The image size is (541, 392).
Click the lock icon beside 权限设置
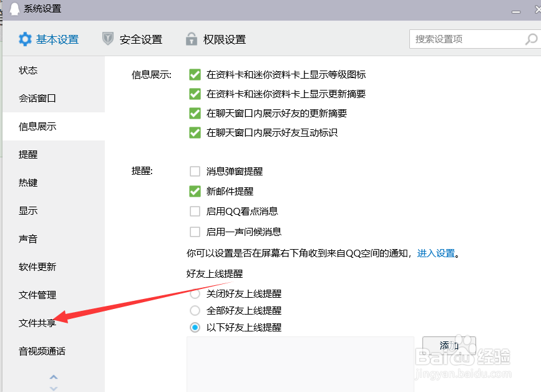191,39
